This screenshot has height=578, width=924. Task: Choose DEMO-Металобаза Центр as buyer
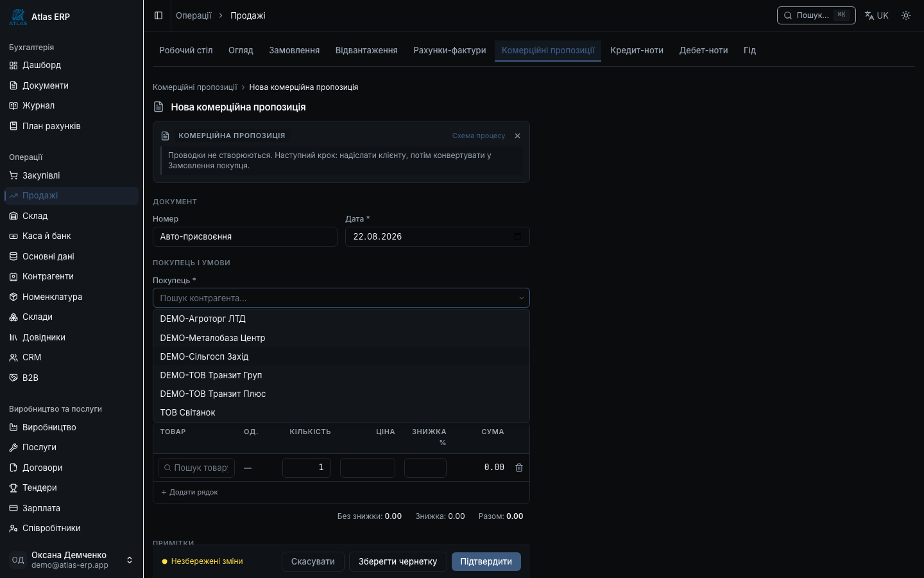(341, 338)
